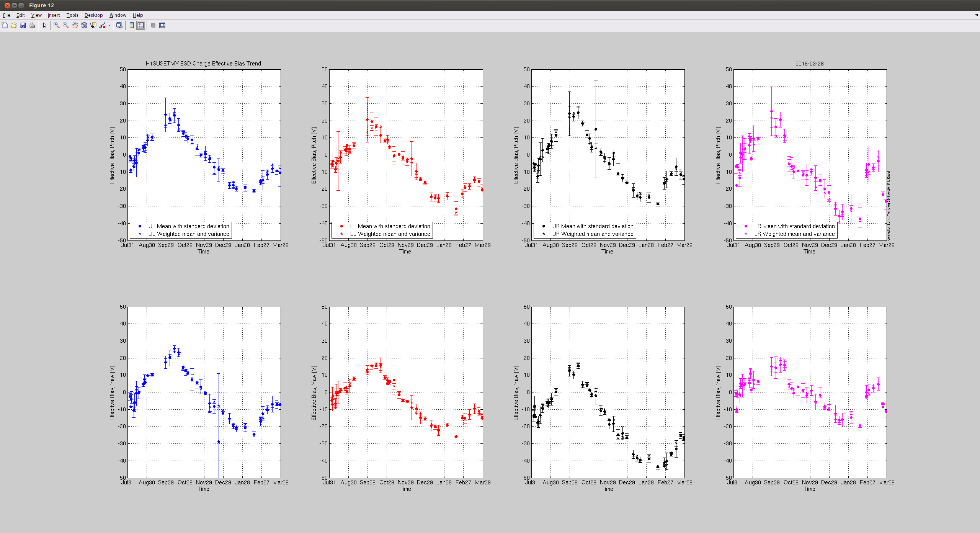Image resolution: width=980 pixels, height=533 pixels.
Task: Open the Help menu
Action: pyautogui.click(x=138, y=15)
